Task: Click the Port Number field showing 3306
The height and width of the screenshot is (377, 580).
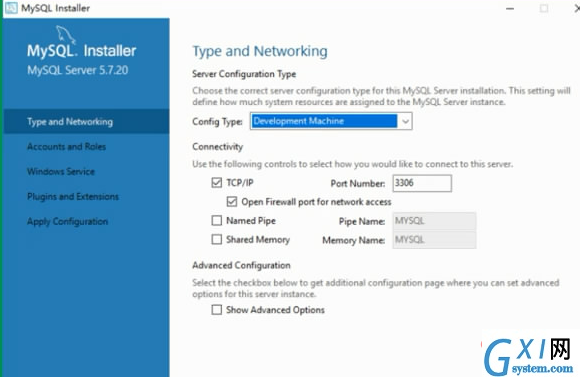Action: click(x=422, y=183)
